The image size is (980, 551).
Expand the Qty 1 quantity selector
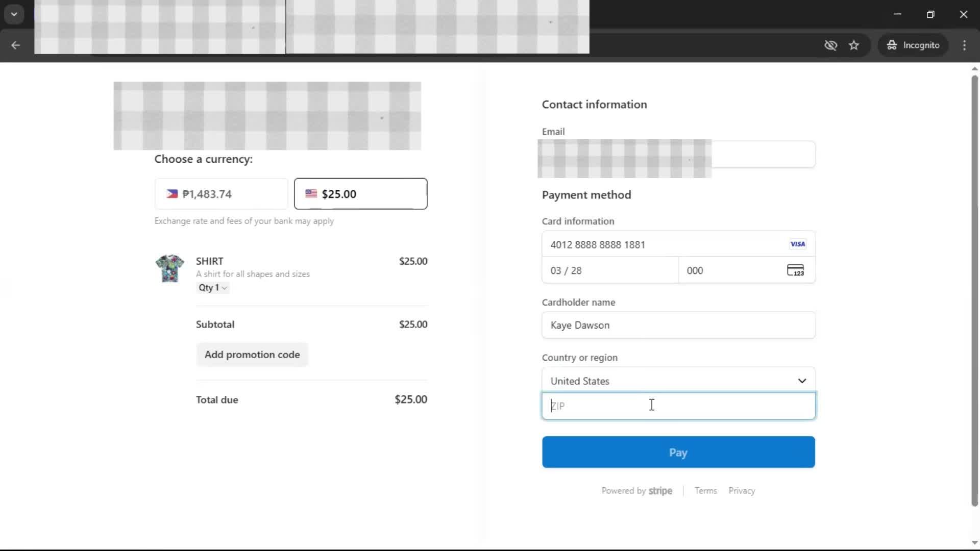click(213, 288)
